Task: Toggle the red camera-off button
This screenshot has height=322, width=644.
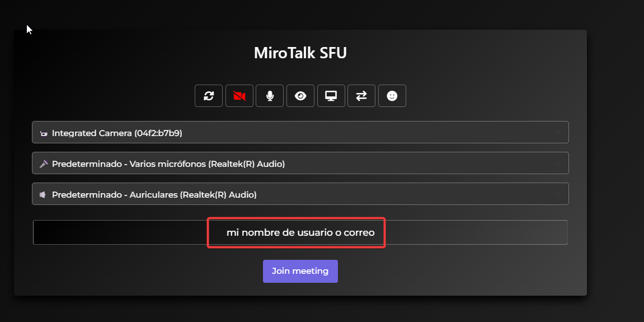Action: pos(239,96)
